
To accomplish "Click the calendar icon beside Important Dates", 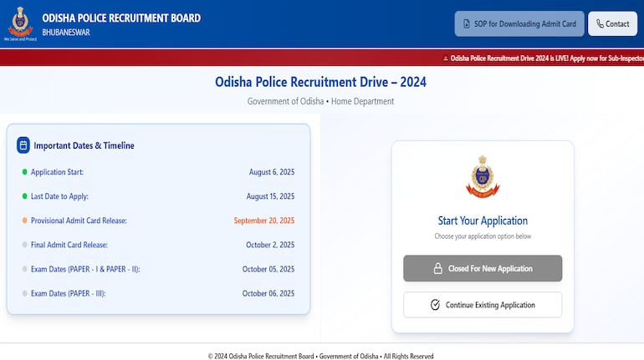I will [x=23, y=145].
